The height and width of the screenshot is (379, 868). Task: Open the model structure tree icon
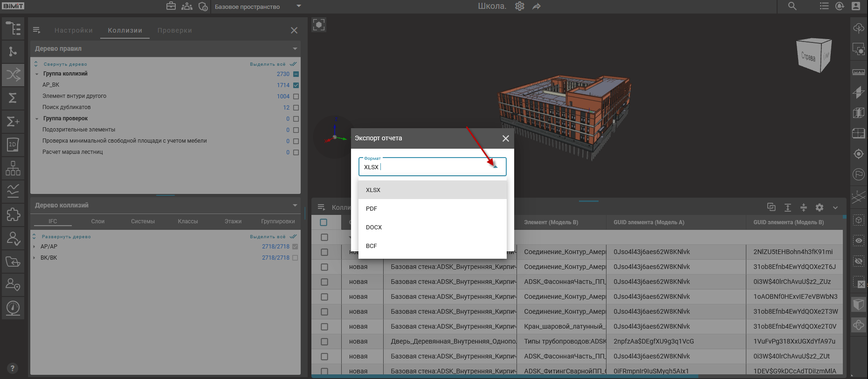click(x=13, y=28)
